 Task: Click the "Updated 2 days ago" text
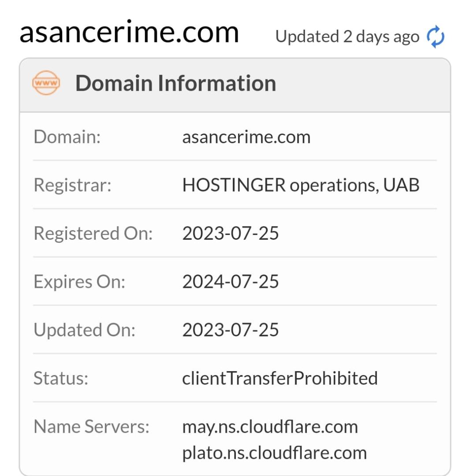[347, 37]
